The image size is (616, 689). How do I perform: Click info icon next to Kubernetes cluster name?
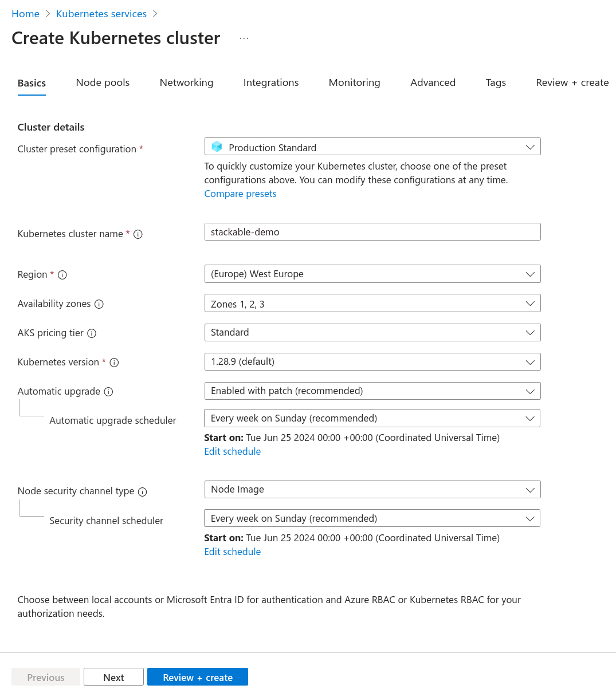point(138,234)
